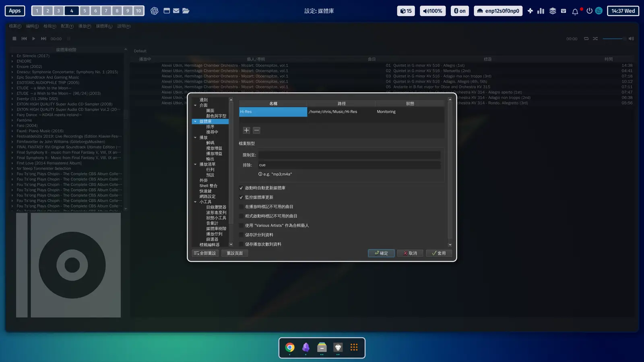Skip to next track in player
The image size is (644, 362).
tap(43, 39)
